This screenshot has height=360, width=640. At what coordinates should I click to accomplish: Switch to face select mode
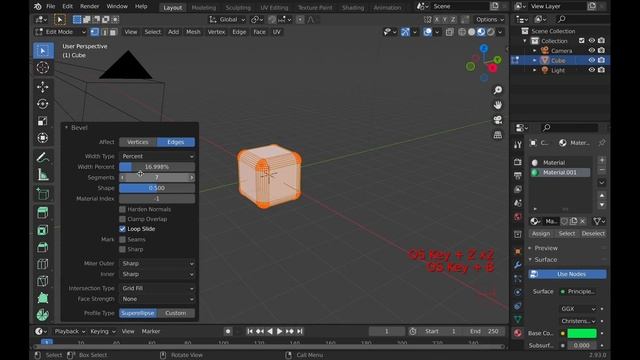click(x=113, y=32)
